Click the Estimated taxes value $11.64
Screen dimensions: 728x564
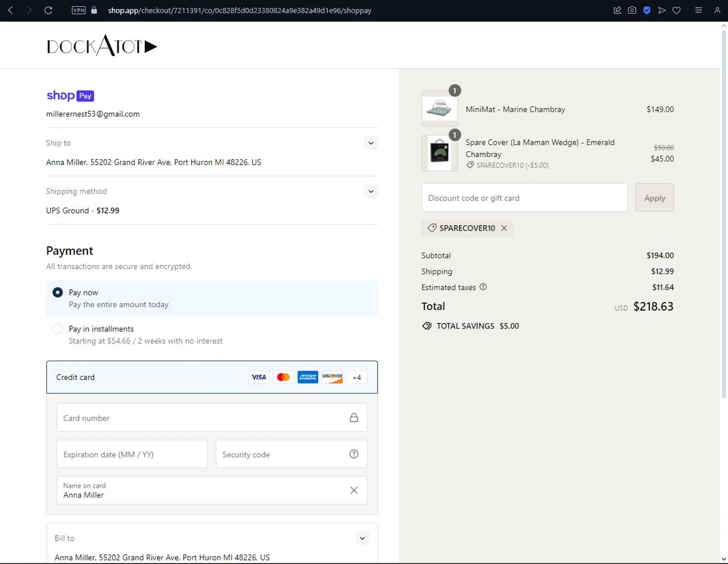(x=663, y=287)
